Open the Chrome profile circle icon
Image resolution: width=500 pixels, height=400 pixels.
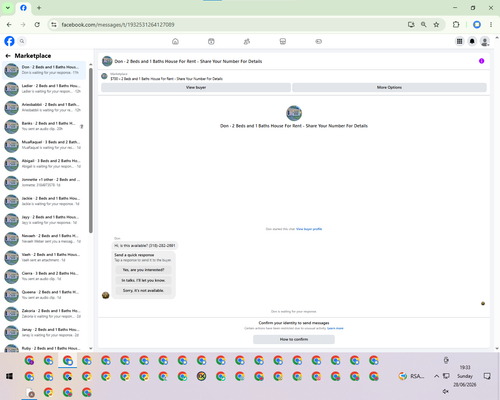tap(477, 25)
